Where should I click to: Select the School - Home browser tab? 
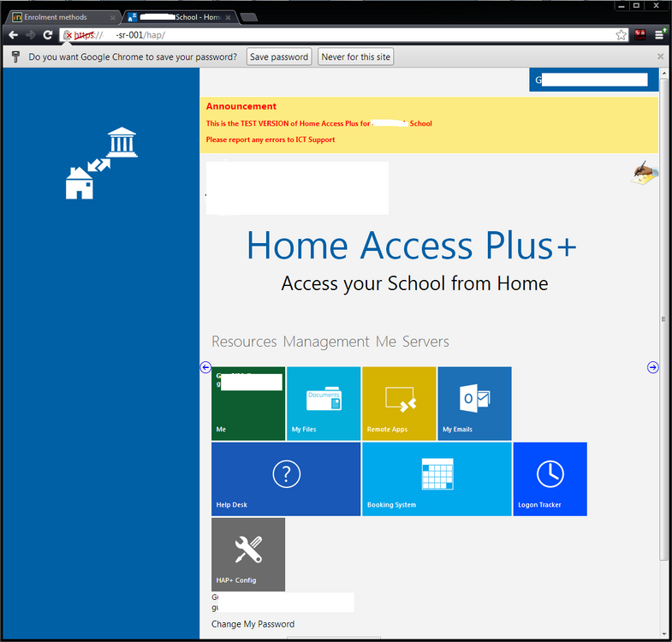click(180, 17)
